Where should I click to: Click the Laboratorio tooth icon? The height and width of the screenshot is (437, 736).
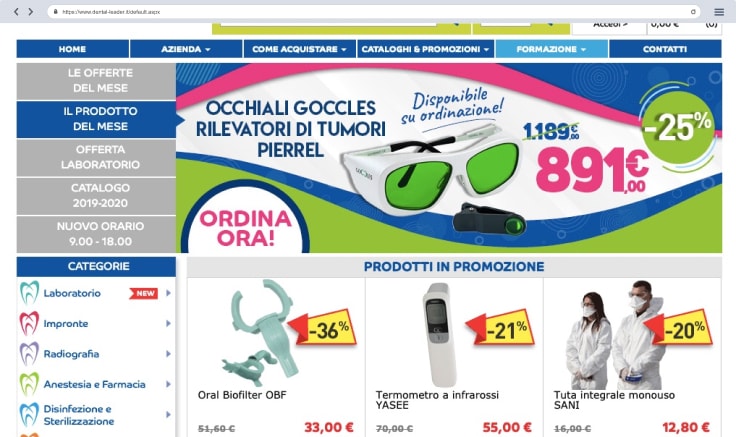(x=29, y=293)
